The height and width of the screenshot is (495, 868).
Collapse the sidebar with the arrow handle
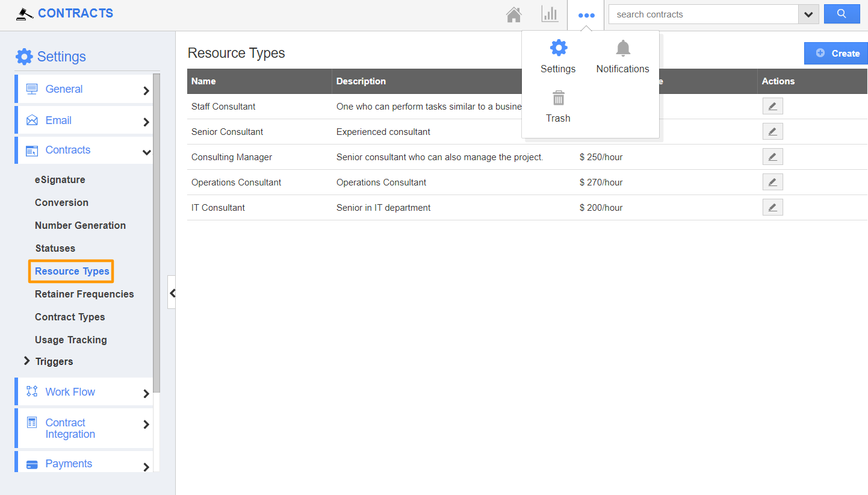point(172,293)
